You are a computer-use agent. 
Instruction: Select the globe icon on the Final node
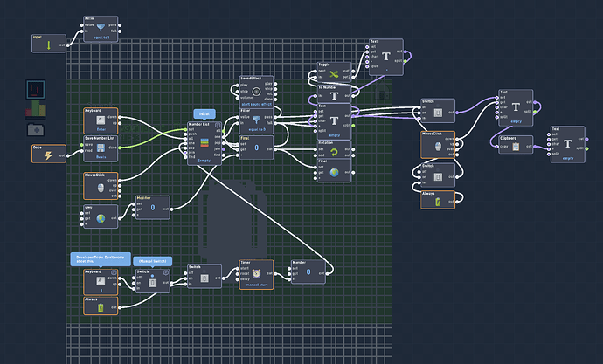pos(334,173)
